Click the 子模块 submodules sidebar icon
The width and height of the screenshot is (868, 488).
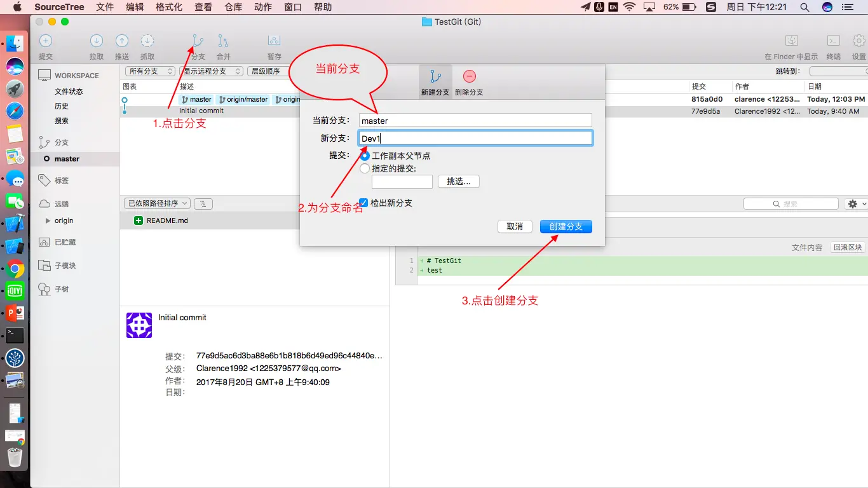(44, 266)
